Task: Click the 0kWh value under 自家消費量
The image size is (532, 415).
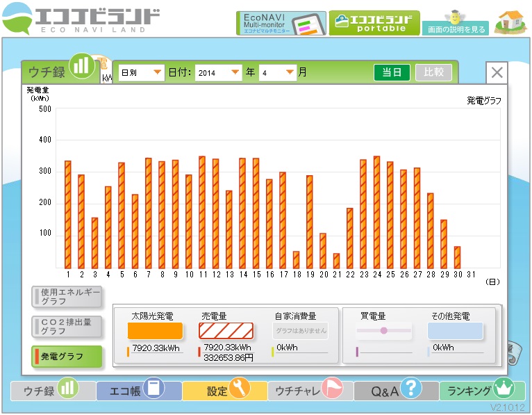Action: point(287,348)
